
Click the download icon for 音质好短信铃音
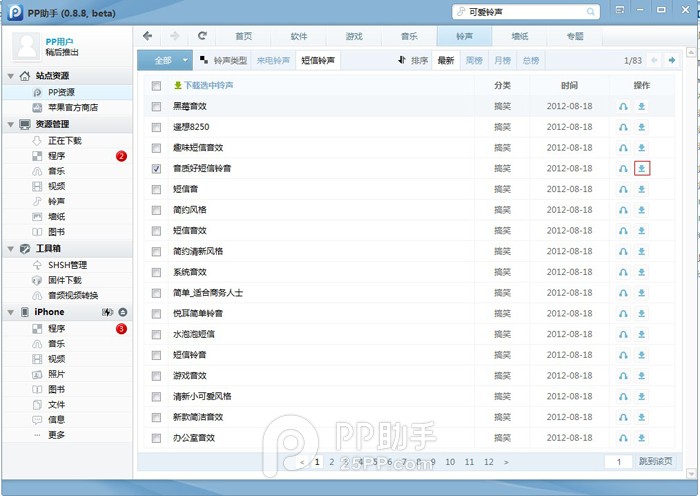(x=642, y=169)
